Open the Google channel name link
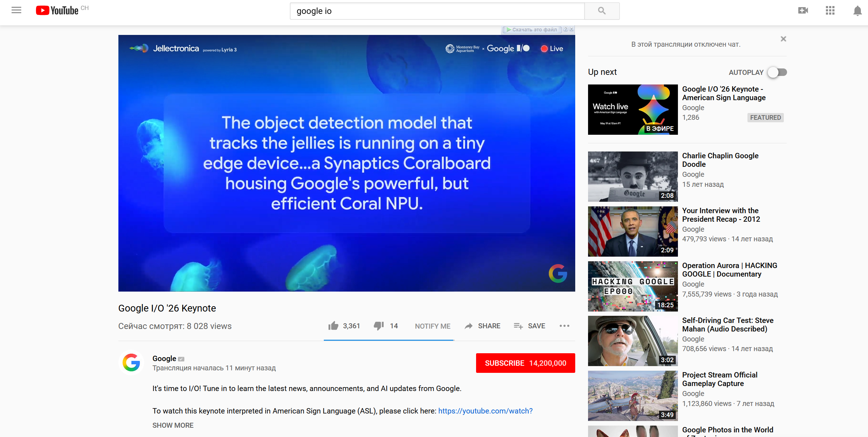This screenshot has height=437, width=868. 164,359
